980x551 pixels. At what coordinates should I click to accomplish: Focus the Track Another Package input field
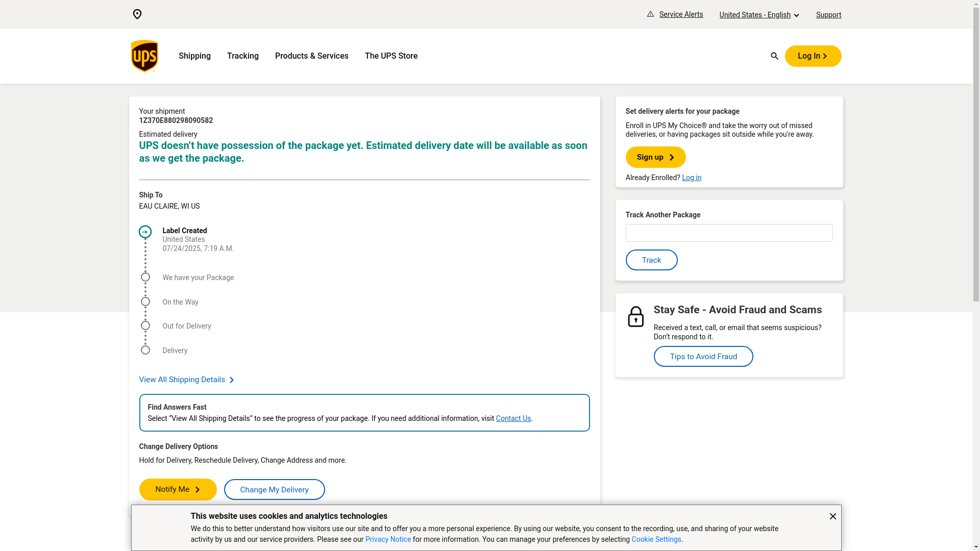click(x=729, y=233)
